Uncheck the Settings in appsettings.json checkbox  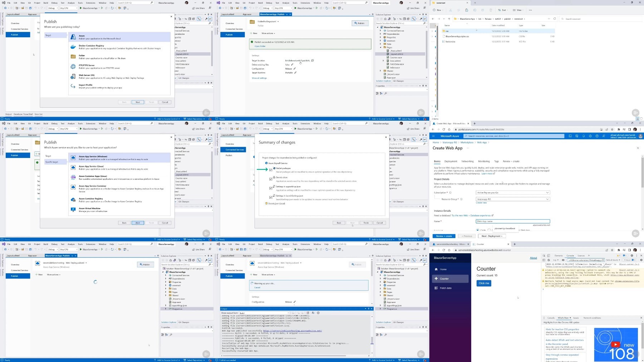(x=271, y=188)
